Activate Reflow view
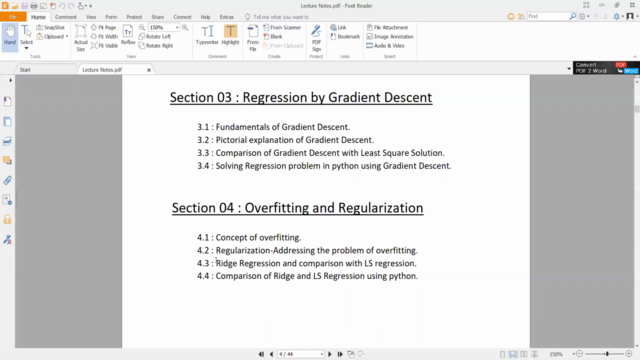640x360 pixels. click(128, 35)
